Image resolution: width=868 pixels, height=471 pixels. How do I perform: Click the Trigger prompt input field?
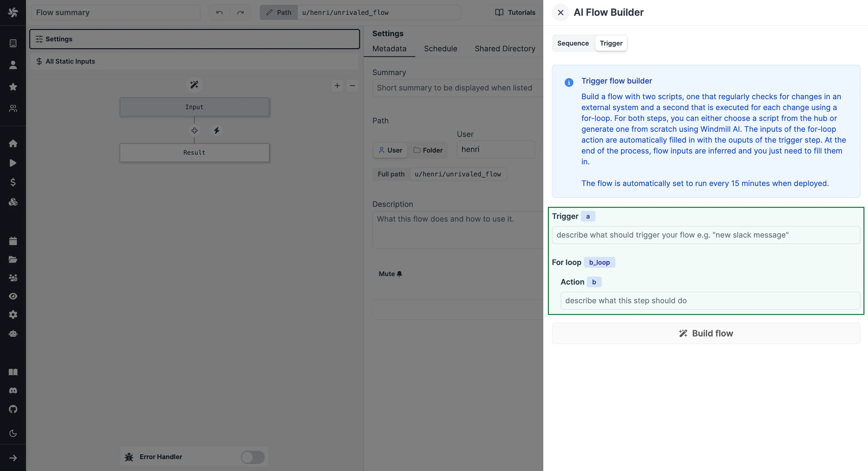click(x=706, y=235)
